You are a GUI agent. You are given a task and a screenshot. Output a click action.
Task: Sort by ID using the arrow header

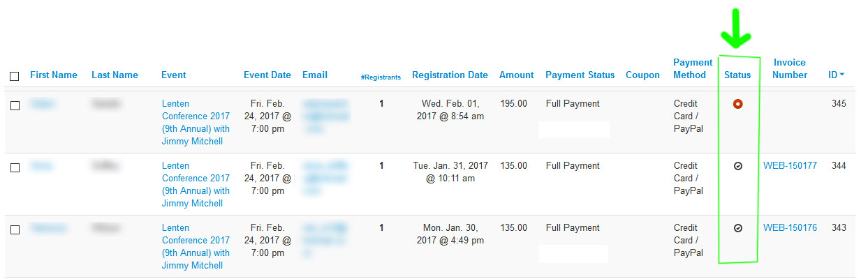tap(836, 75)
